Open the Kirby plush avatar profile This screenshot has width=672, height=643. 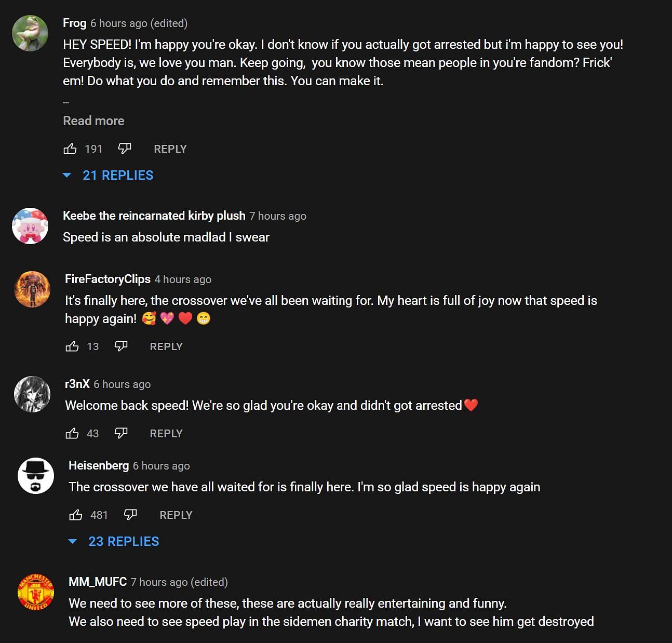point(30,226)
